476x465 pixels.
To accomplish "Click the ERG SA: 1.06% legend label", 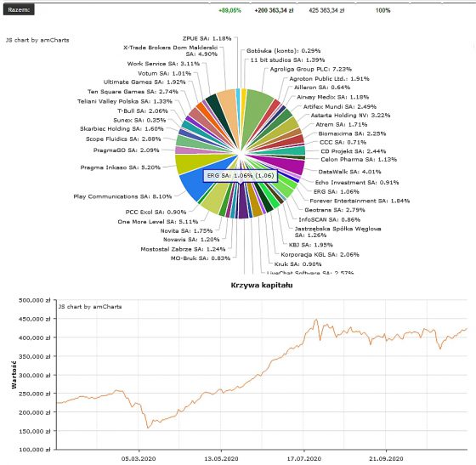I will pos(337,191).
